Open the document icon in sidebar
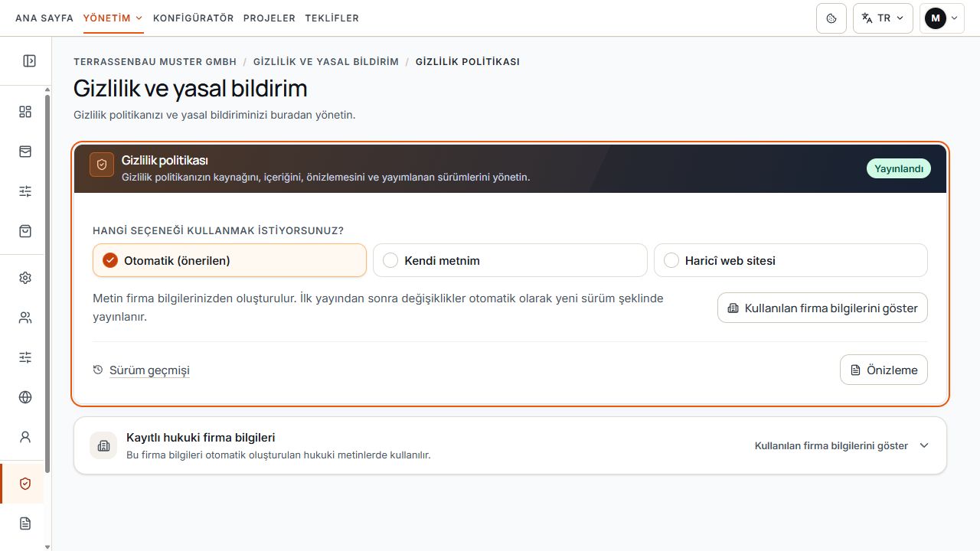 pyautogui.click(x=25, y=523)
